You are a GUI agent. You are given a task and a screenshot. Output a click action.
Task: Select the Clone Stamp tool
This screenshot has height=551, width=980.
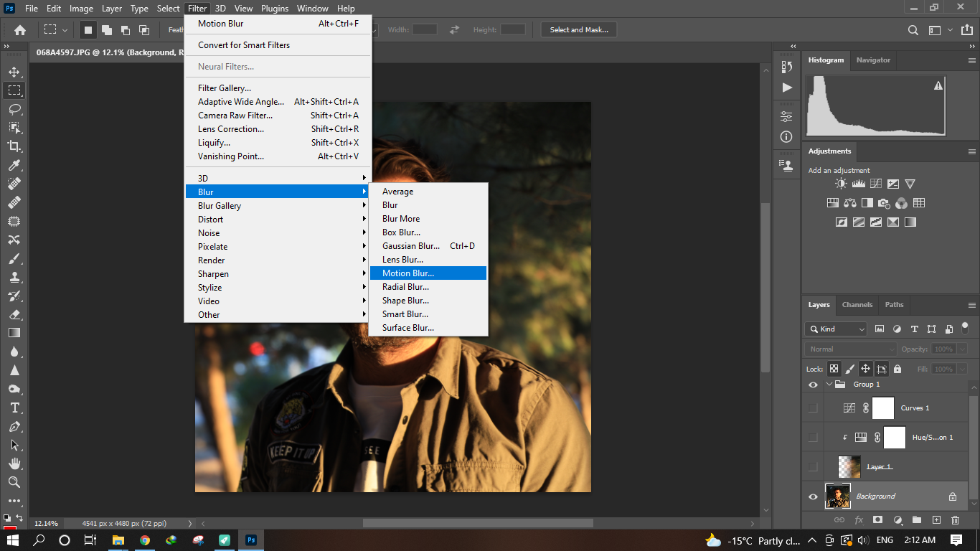pyautogui.click(x=14, y=277)
